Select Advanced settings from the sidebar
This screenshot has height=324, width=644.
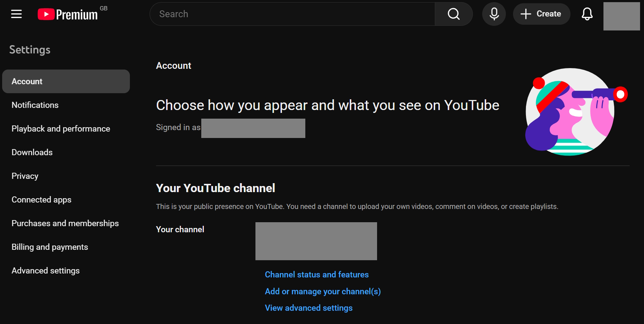45,271
